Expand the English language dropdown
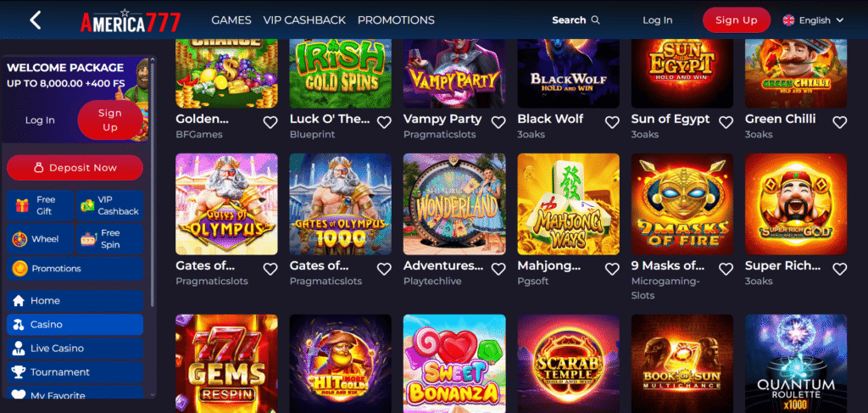868x413 pixels. 813,20
